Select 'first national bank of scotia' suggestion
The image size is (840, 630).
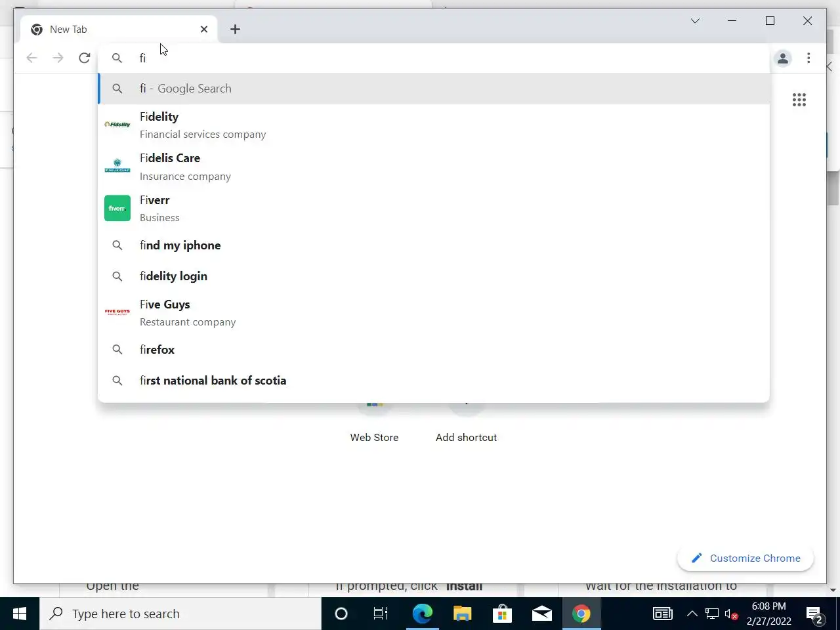[x=434, y=381]
